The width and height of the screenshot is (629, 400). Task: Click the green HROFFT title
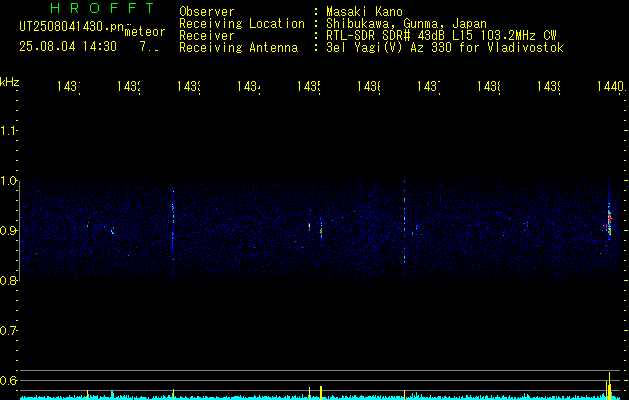pyautogui.click(x=102, y=8)
